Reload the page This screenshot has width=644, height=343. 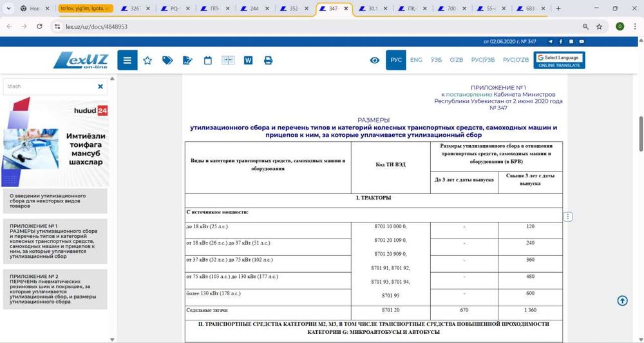click(x=39, y=26)
